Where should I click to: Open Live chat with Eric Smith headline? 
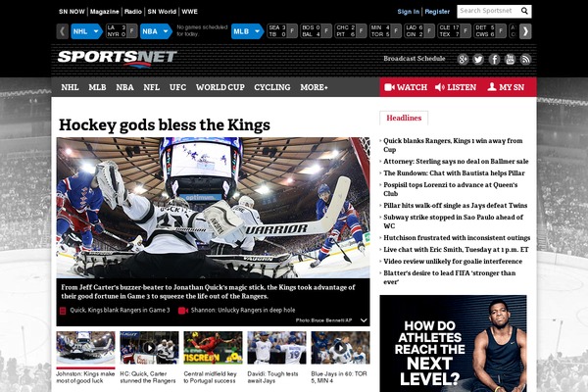click(456, 250)
